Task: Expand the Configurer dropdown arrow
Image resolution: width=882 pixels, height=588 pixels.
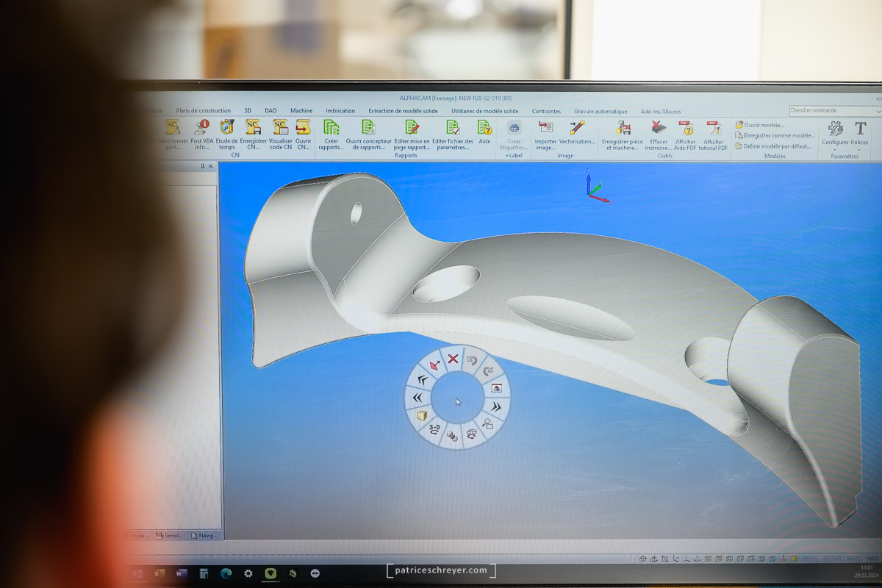Action: click(835, 149)
